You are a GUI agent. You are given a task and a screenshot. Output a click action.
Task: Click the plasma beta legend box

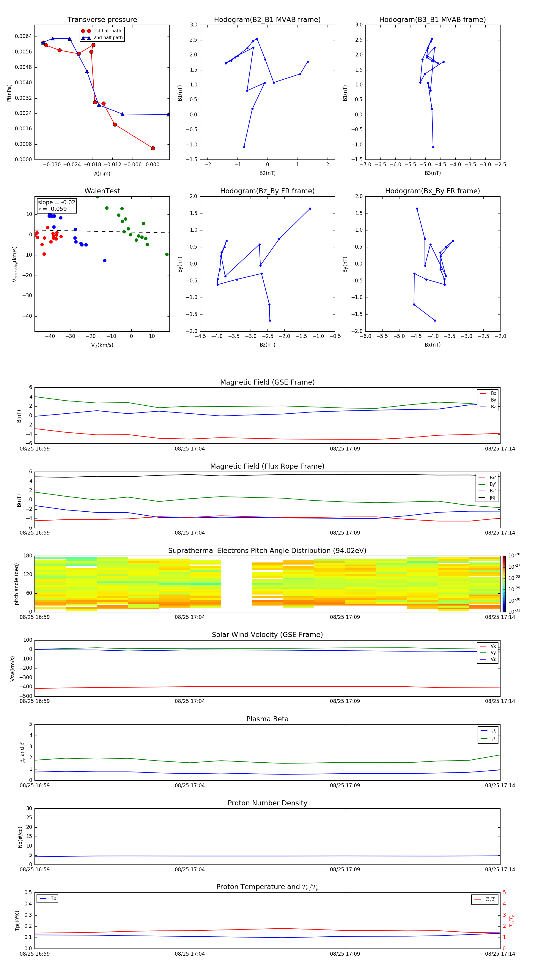click(x=488, y=735)
